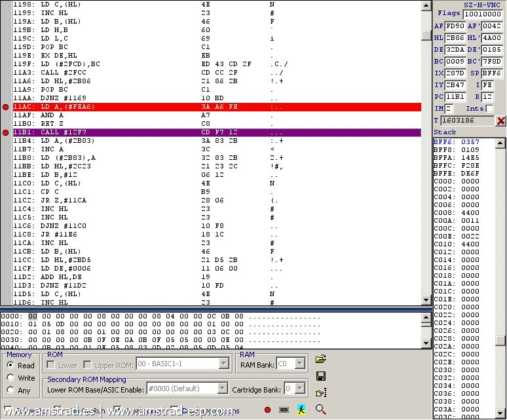Click the save floppy disk icon
The width and height of the screenshot is (507, 420).
(320, 376)
